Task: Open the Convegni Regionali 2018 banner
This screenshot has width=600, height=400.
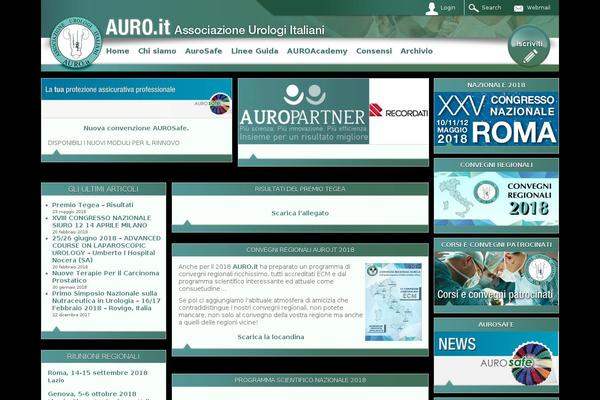Action: coord(496,199)
